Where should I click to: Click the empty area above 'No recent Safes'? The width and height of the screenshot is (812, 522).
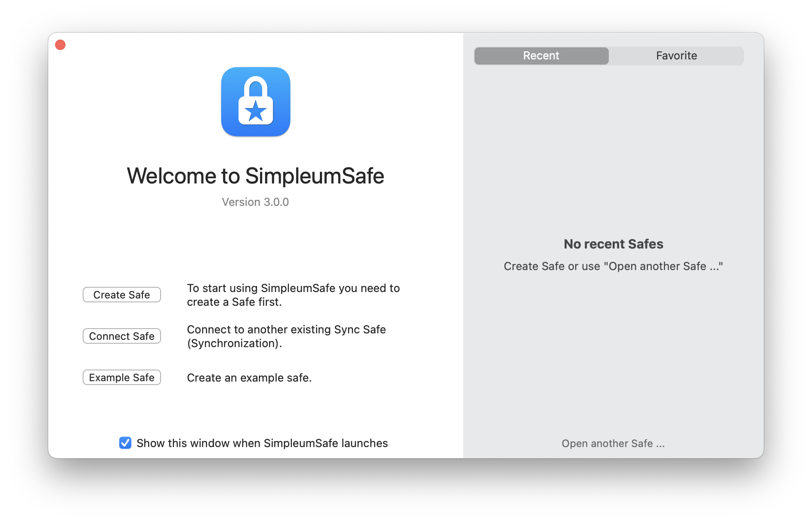tap(613, 151)
